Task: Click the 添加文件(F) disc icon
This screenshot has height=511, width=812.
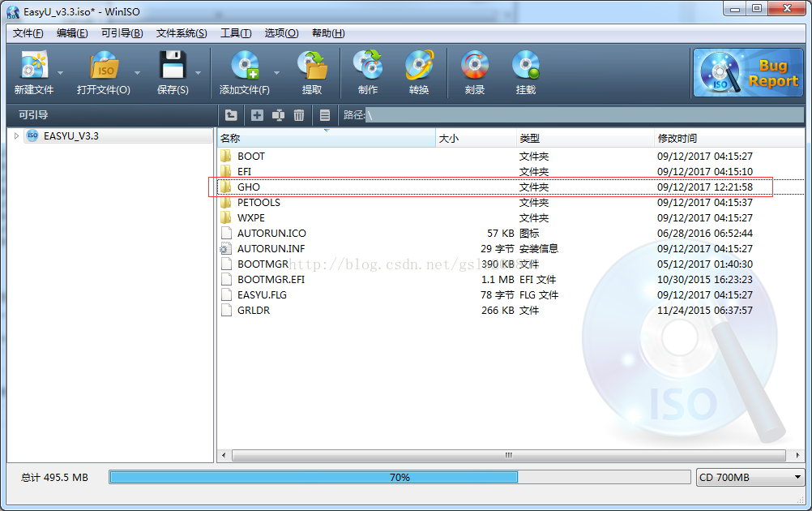Action: coord(245,66)
